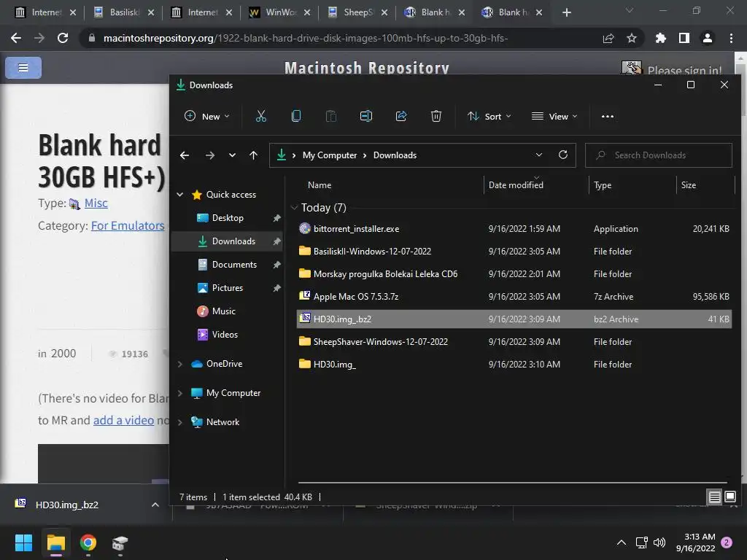
Task: Open the website hamburger menu button
Action: click(23, 68)
